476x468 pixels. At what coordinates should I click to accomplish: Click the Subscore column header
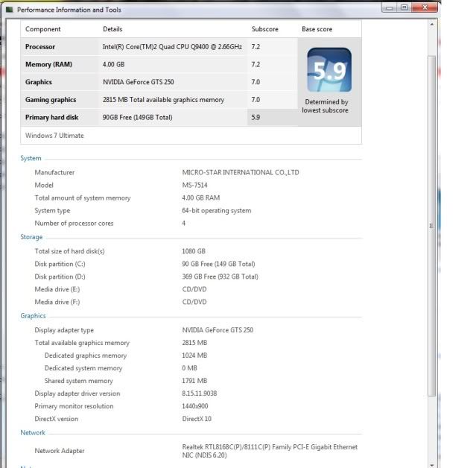coord(264,29)
